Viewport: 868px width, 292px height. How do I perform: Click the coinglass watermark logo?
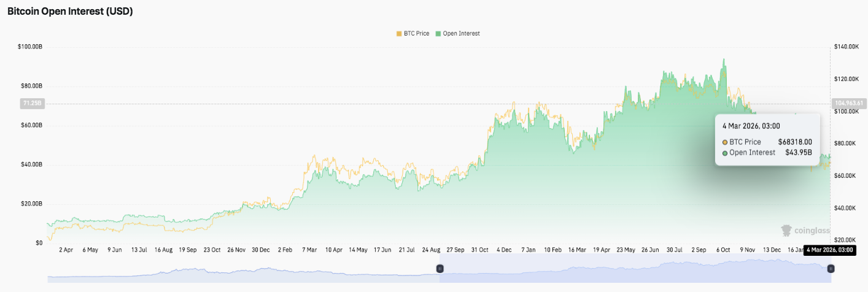805,231
